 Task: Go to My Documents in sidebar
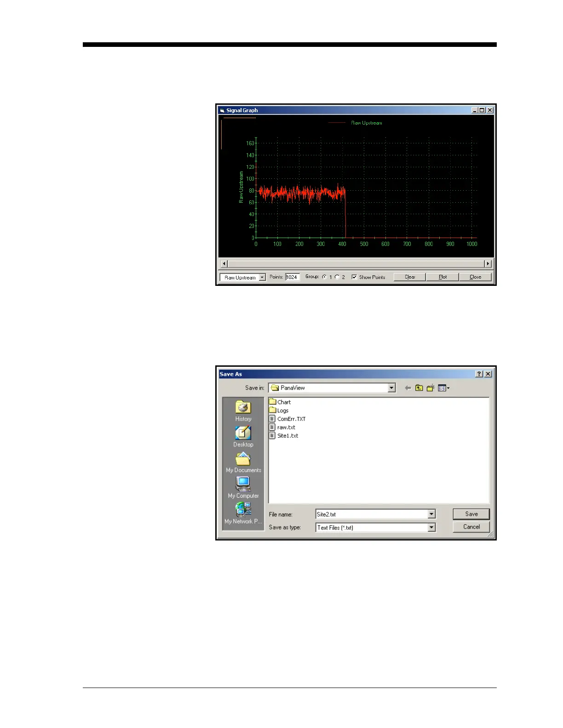click(x=243, y=462)
